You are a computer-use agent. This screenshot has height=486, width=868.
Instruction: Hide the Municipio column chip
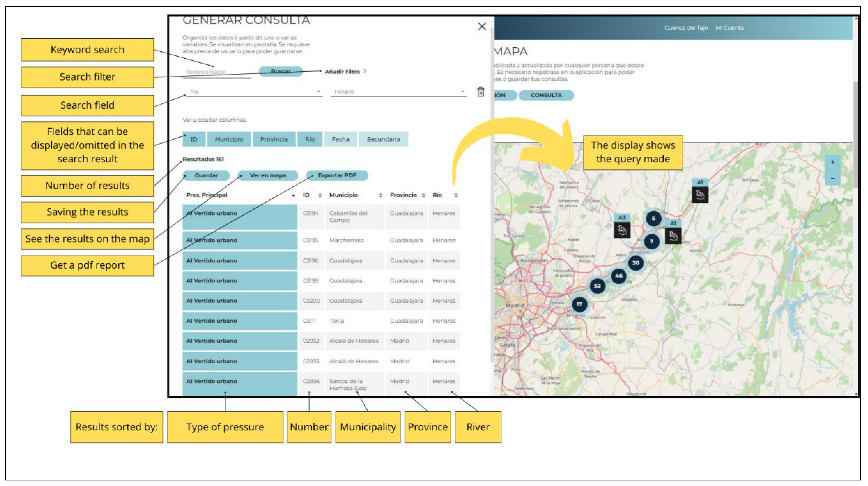(x=229, y=139)
